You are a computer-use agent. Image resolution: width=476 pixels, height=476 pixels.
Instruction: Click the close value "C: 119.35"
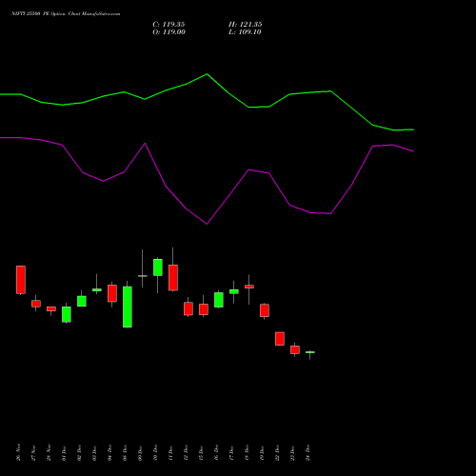tap(169, 25)
